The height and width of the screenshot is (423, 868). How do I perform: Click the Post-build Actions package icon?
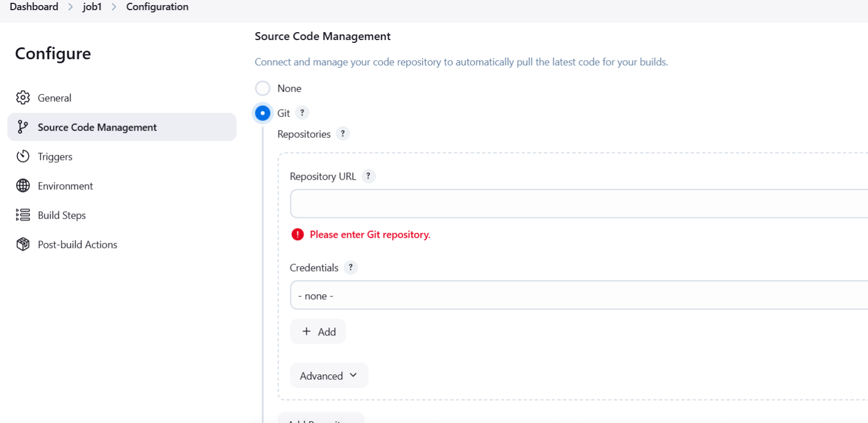(x=23, y=244)
